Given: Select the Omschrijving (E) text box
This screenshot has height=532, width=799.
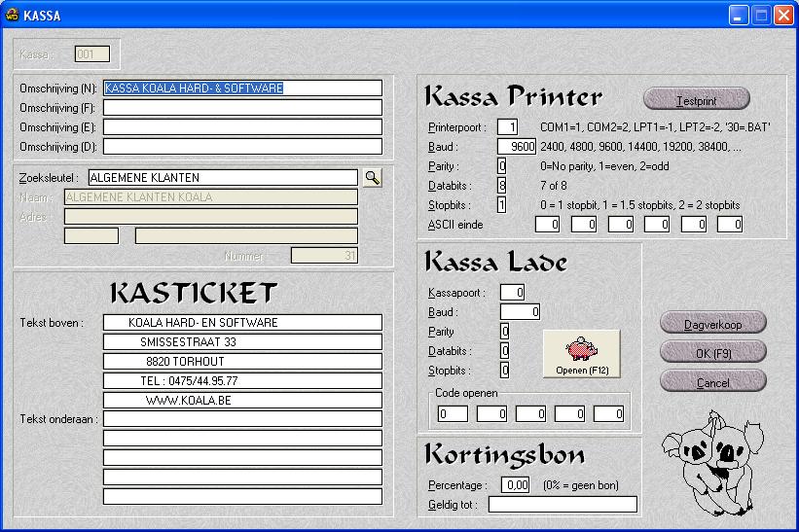Looking at the screenshot, I should tap(242, 126).
